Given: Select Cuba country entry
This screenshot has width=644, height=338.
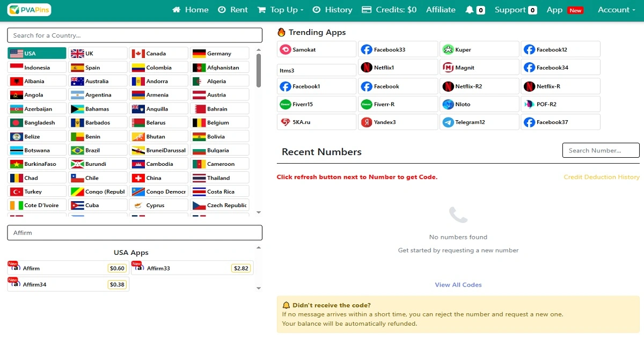Looking at the screenshot, I should pos(98,205).
